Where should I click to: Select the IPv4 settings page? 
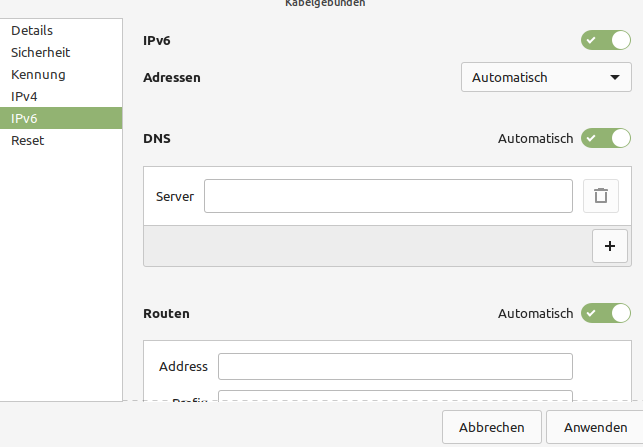tap(24, 97)
